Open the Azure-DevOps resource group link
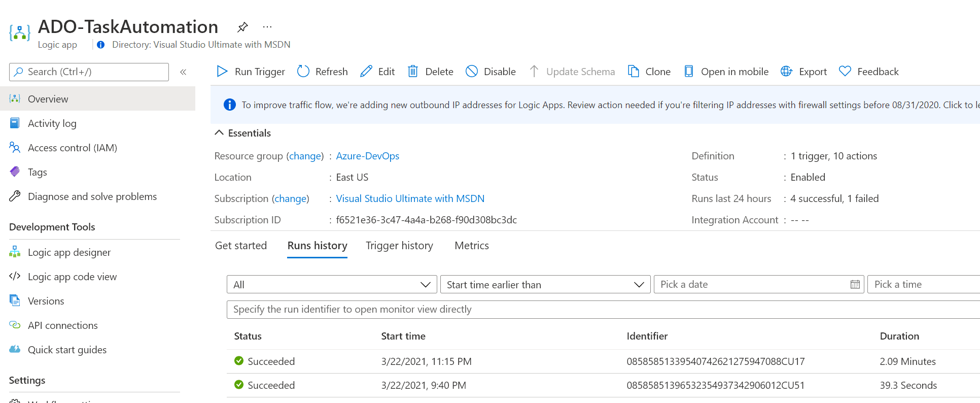 pos(367,156)
